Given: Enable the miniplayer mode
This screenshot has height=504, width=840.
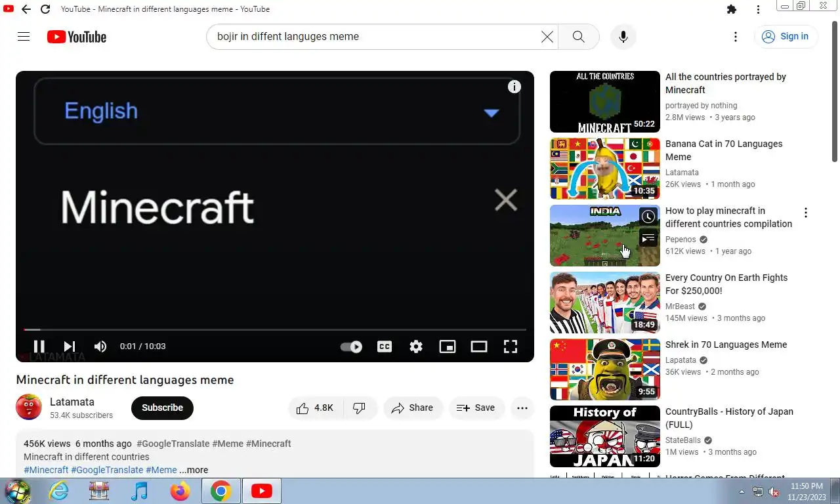Looking at the screenshot, I should pyautogui.click(x=448, y=346).
